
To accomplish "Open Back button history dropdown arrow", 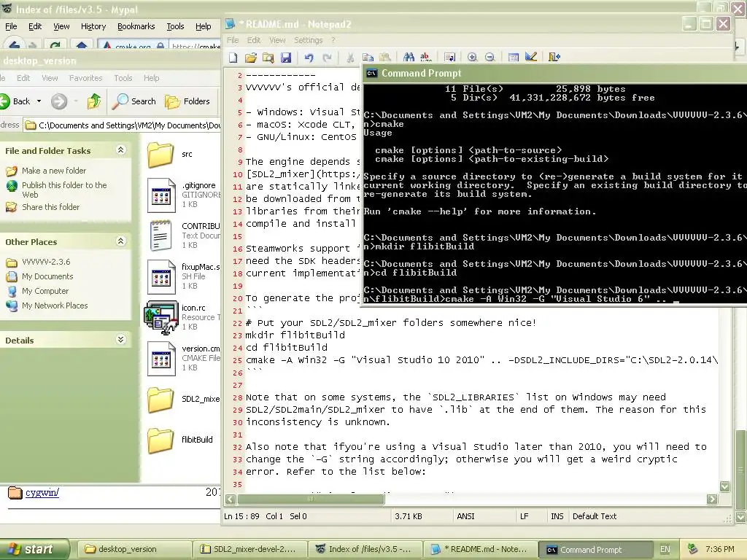I will tap(39, 101).
